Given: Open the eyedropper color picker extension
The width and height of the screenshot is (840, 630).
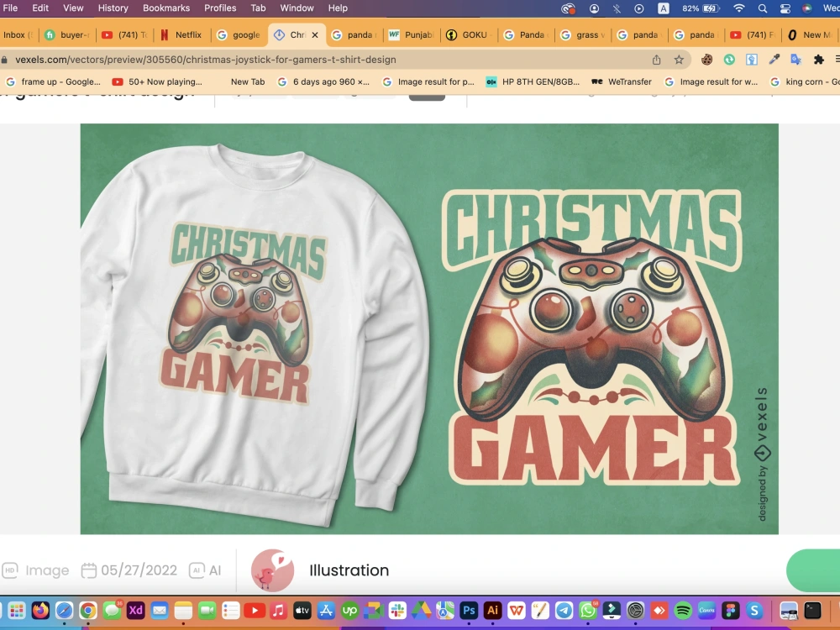Looking at the screenshot, I should [774, 60].
